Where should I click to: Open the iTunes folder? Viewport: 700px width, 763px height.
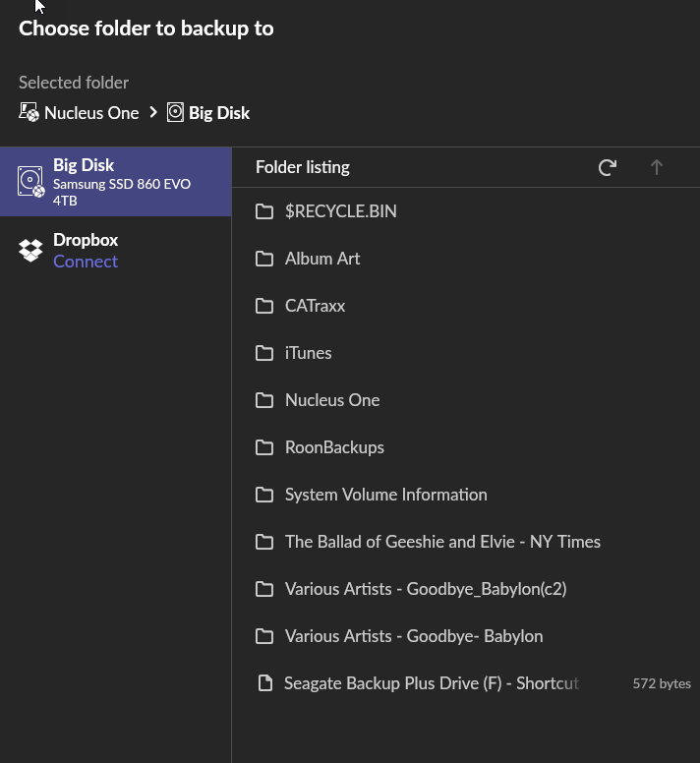[308, 353]
